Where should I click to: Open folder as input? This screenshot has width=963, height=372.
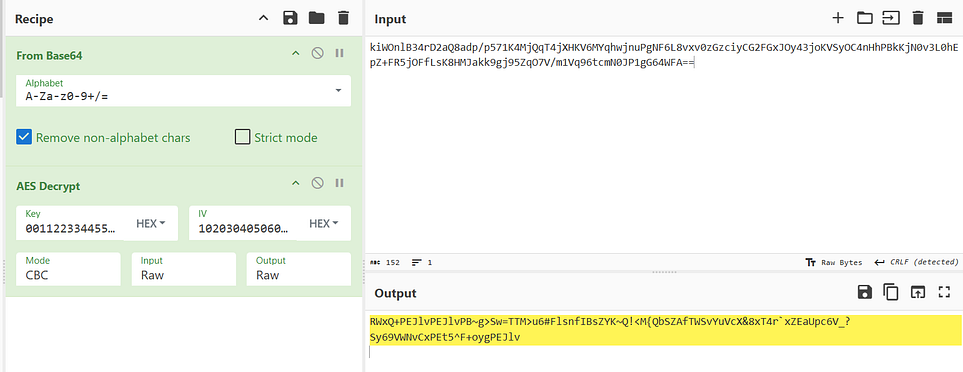[865, 18]
